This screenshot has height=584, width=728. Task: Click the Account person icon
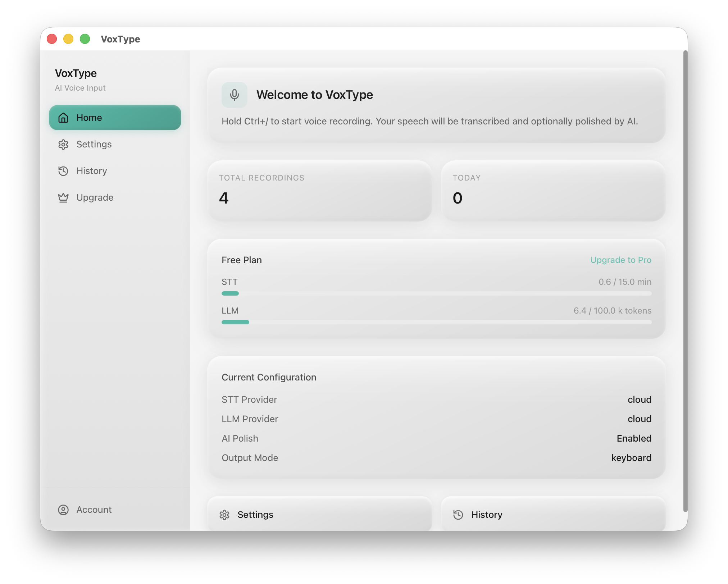coord(63,510)
